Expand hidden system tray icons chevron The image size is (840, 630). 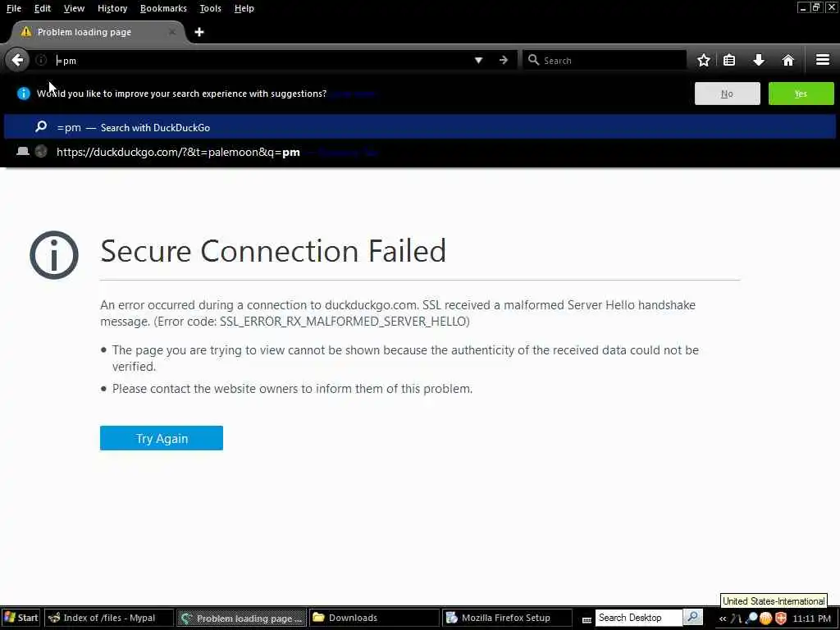coord(723,619)
